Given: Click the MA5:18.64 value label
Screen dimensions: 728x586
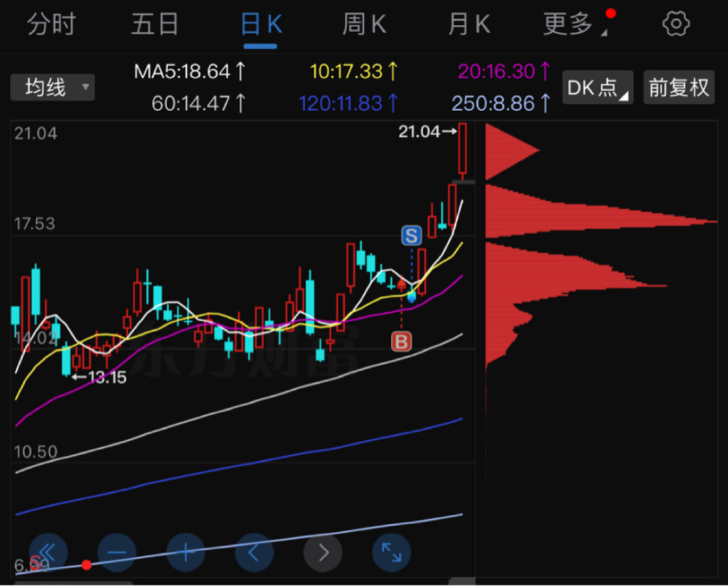Looking at the screenshot, I should click(x=189, y=72).
